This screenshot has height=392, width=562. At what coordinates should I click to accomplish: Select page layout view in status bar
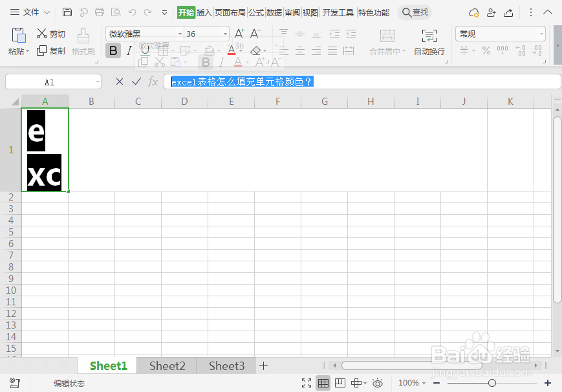[340, 383]
